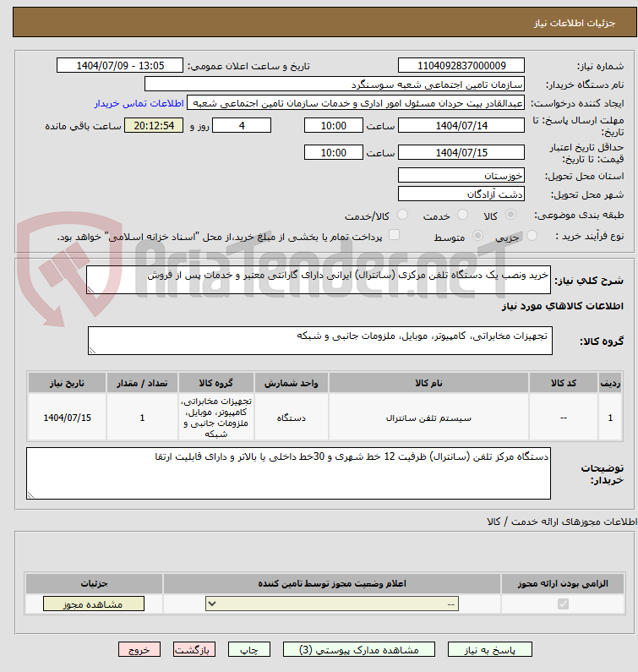The image size is (638, 672).
Task: Click the واحد شمارش column header
Action: [x=292, y=383]
